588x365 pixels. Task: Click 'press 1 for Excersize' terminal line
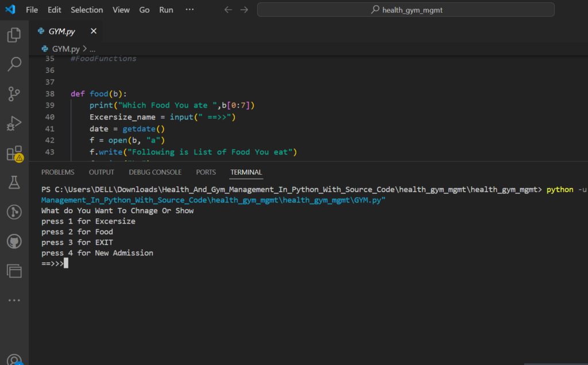[88, 221]
